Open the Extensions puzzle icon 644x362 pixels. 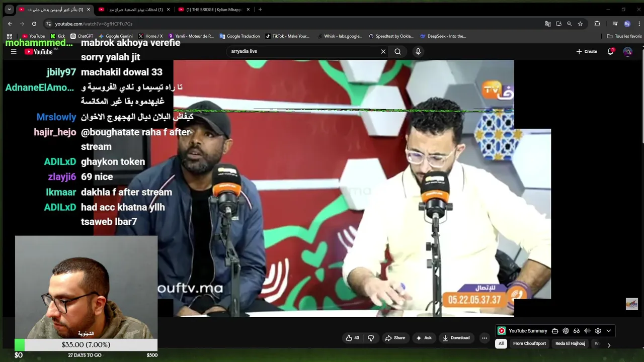(597, 24)
